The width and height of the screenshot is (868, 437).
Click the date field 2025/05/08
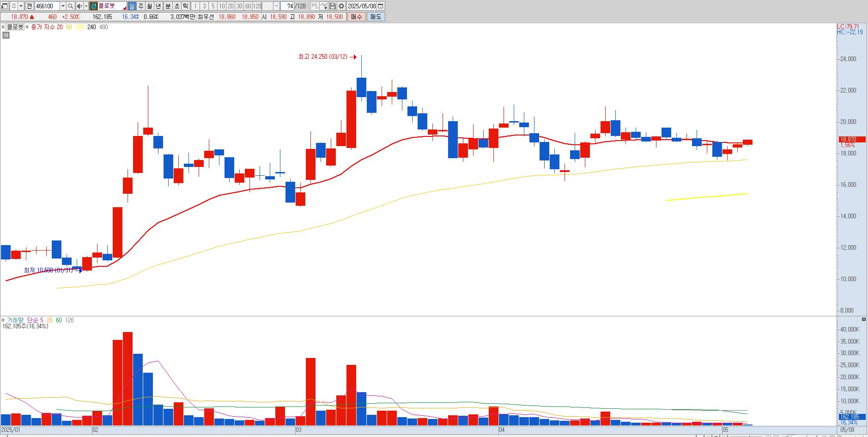[362, 6]
